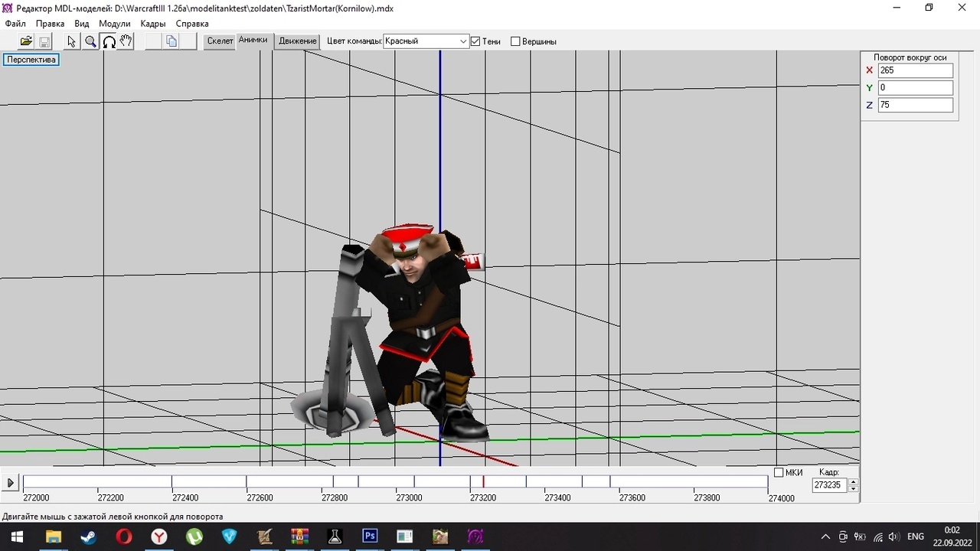The height and width of the screenshot is (551, 980).
Task: Click the open file folder icon
Action: point(26,41)
